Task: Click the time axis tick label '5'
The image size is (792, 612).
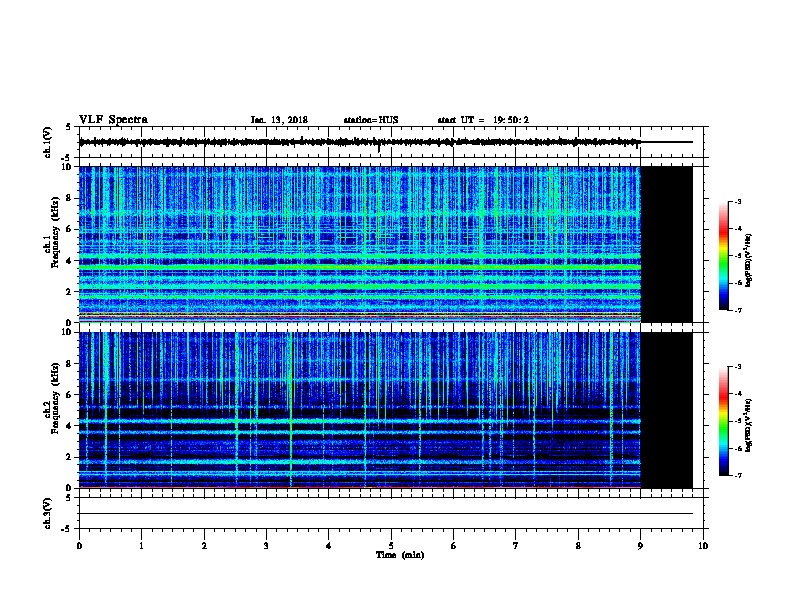Action: 391,546
